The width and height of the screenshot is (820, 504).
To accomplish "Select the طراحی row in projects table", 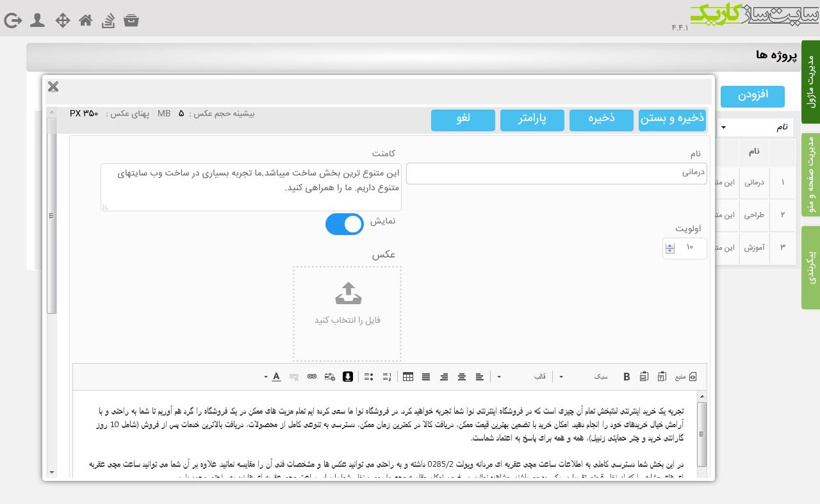I will coord(754,215).
